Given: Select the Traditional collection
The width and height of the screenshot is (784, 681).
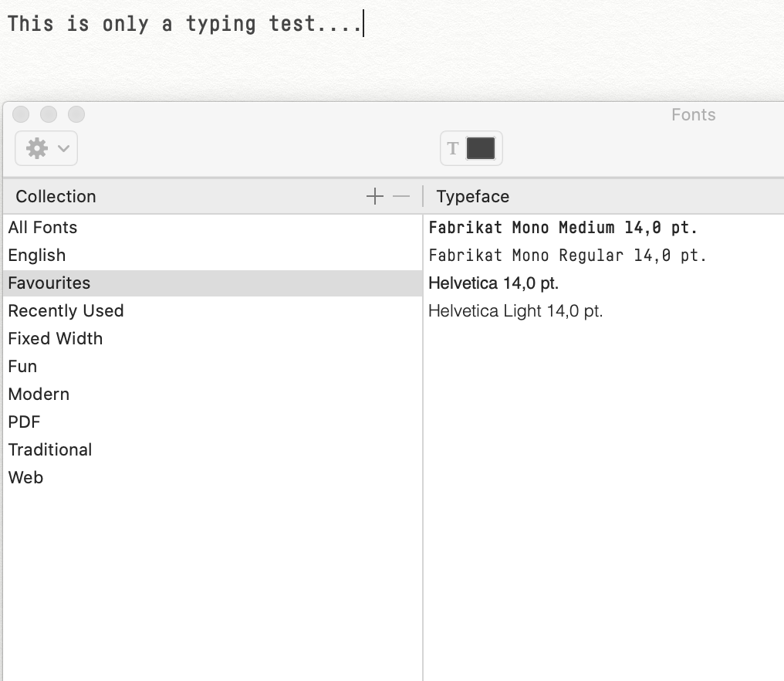Looking at the screenshot, I should point(50,450).
